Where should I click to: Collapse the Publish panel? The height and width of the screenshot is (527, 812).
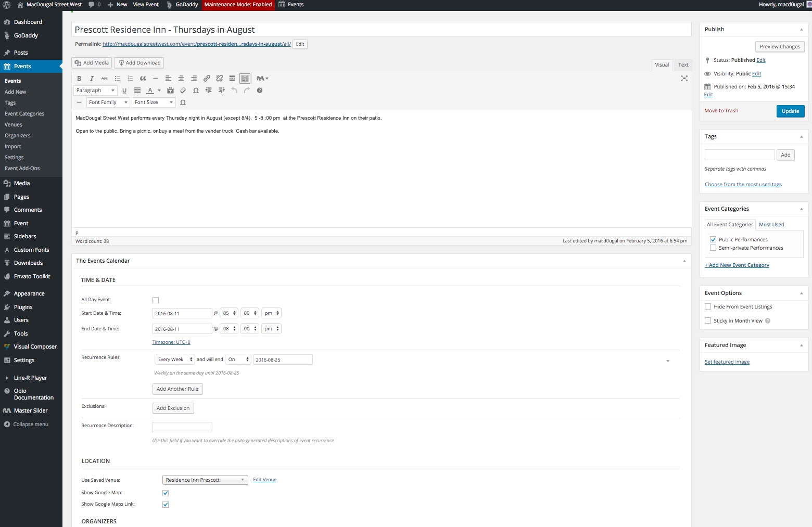click(x=801, y=29)
